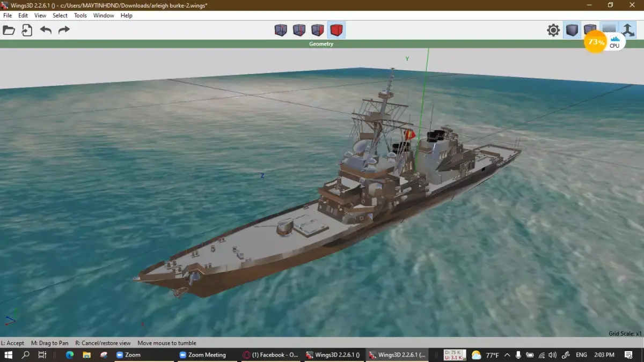This screenshot has width=644, height=362.
Task: Switch to Zoom Meeting taskbar window
Action: [x=208, y=354]
